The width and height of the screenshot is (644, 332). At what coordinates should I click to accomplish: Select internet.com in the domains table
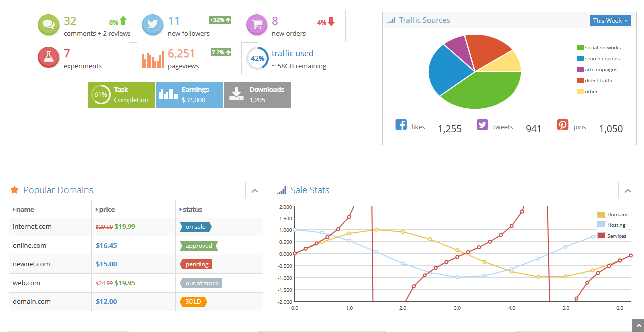(x=32, y=227)
